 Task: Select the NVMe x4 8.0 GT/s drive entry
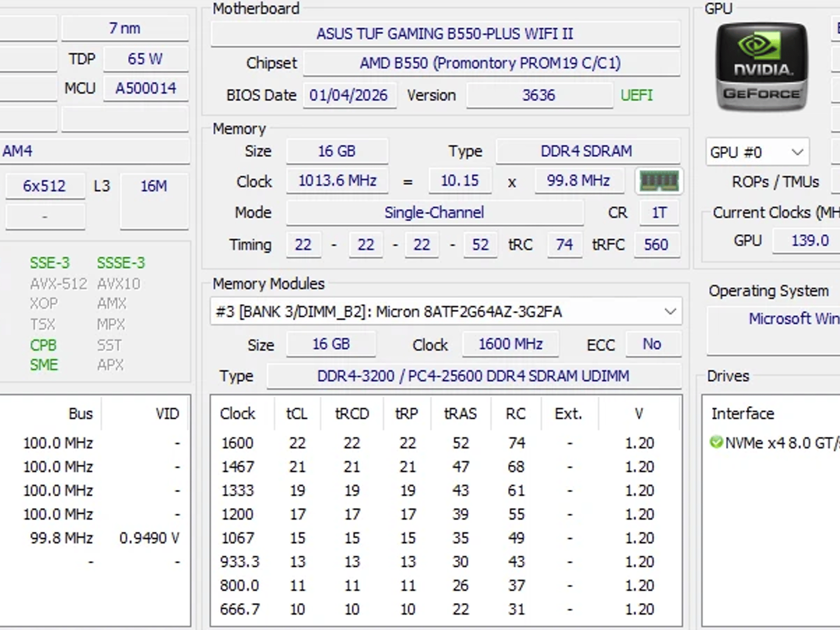pyautogui.click(x=775, y=443)
